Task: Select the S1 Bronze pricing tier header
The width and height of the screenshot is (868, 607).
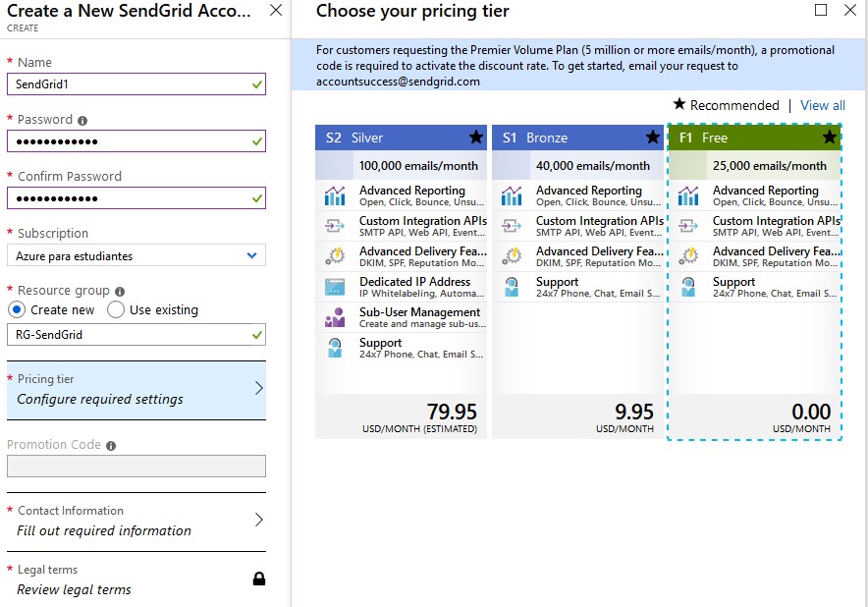Action: [x=577, y=138]
